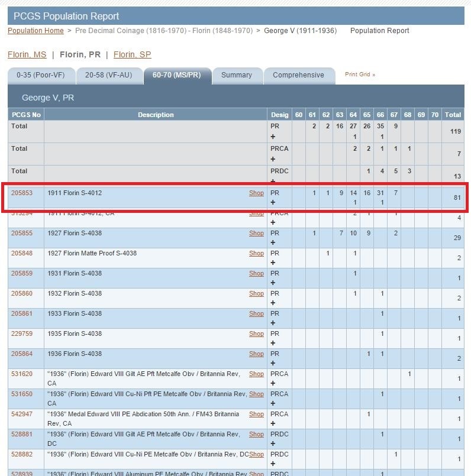
Task: Click PCGS number 205855
Action: (x=22, y=233)
